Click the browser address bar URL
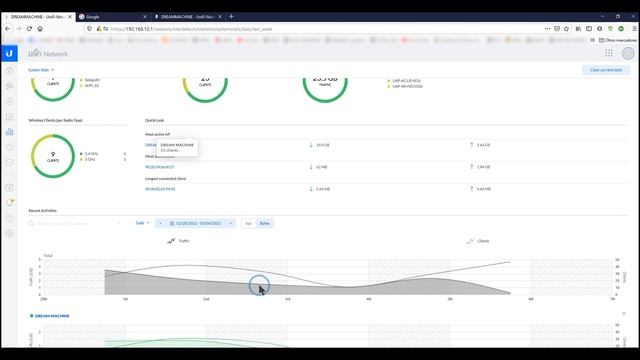640x360 pixels. [191, 29]
